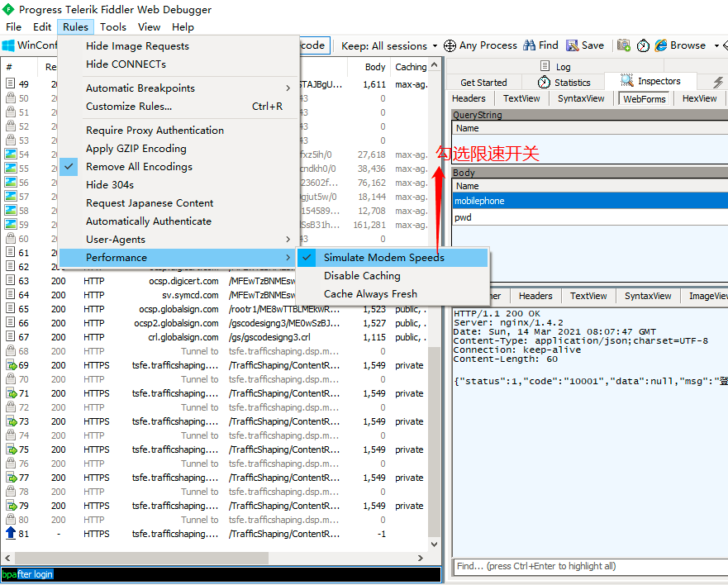Expand Automatic Breakpoints submenu

pyautogui.click(x=178, y=88)
